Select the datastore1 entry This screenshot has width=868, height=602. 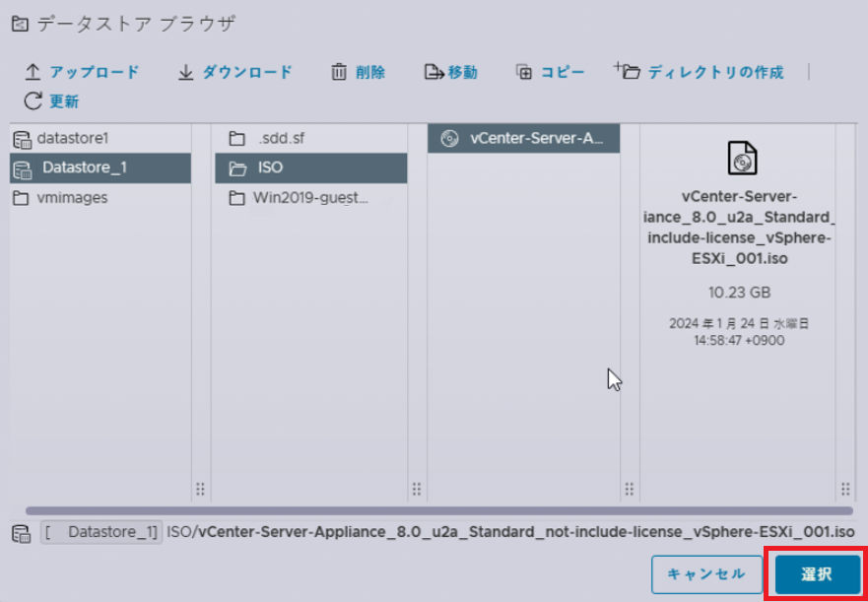100,139
